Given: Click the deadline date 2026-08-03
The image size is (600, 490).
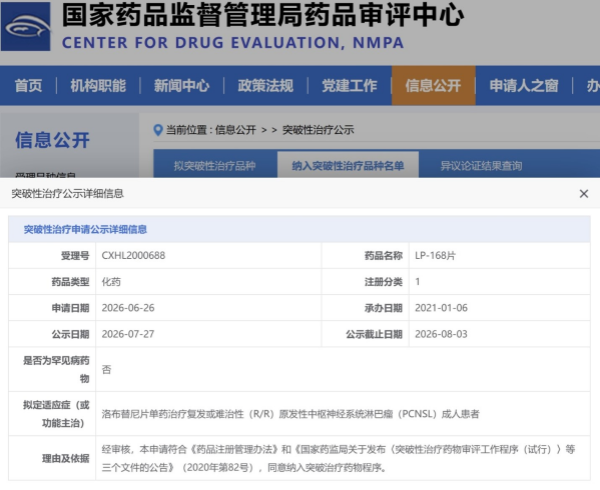Looking at the screenshot, I should 441,334.
